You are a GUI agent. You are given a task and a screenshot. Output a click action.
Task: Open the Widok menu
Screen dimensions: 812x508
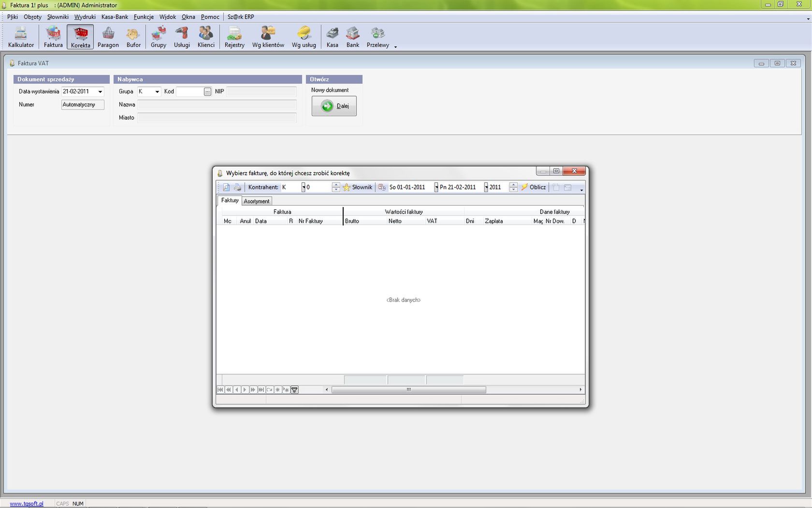click(x=168, y=17)
